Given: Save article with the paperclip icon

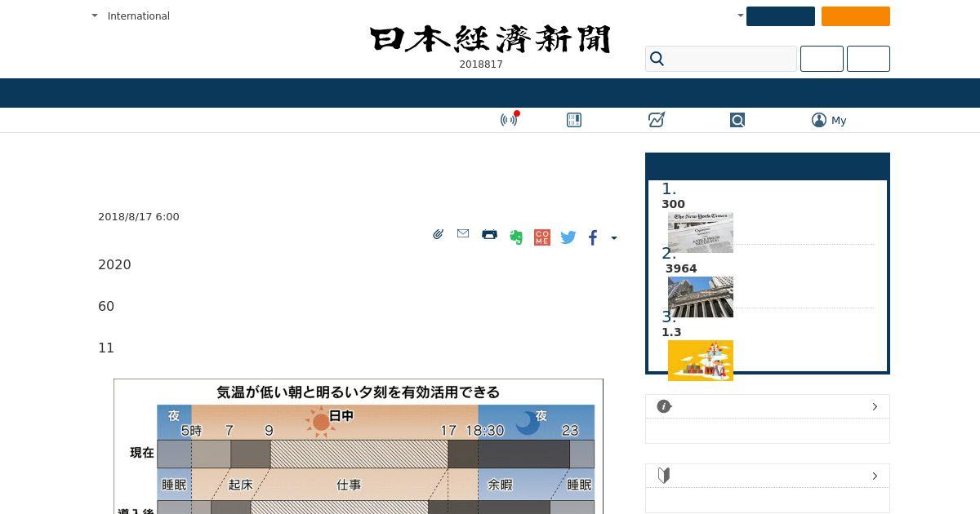Looking at the screenshot, I should (x=438, y=234).
